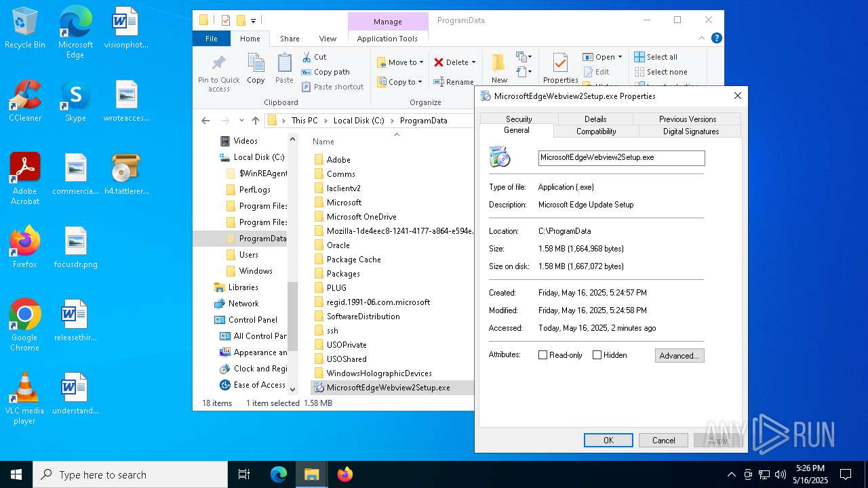Show hidden tray icons chevron

pos(731,474)
